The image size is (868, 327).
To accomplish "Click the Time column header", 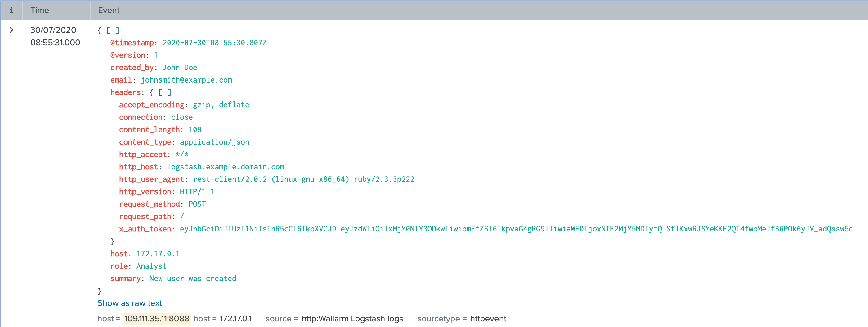I will click(x=40, y=10).
